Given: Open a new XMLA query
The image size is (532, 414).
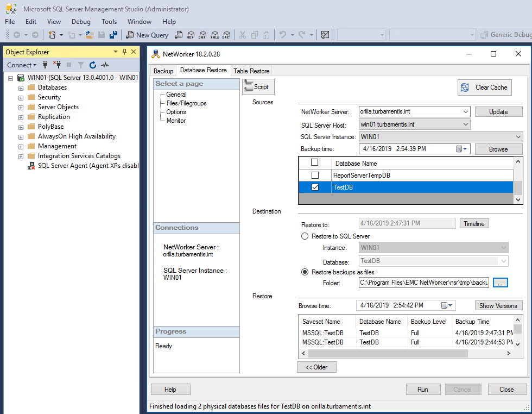Looking at the screenshot, I should (x=214, y=35).
